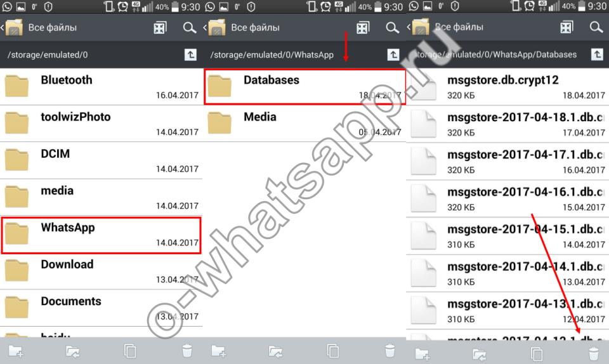The height and width of the screenshot is (364, 609).
Task: Create new folder in left panel toolbar
Action: pos(16,351)
